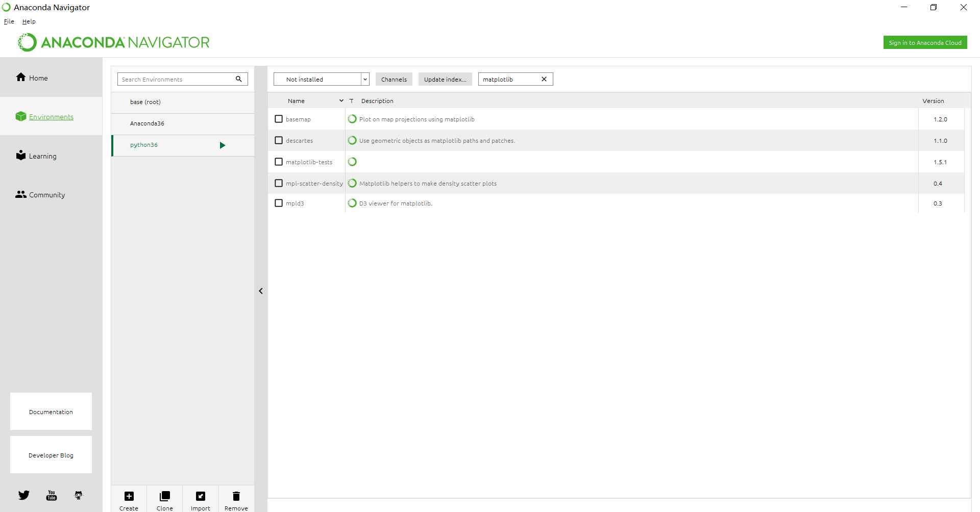Viewport: 980px width, 512px height.
Task: Open the Community section icon
Action: (21, 194)
